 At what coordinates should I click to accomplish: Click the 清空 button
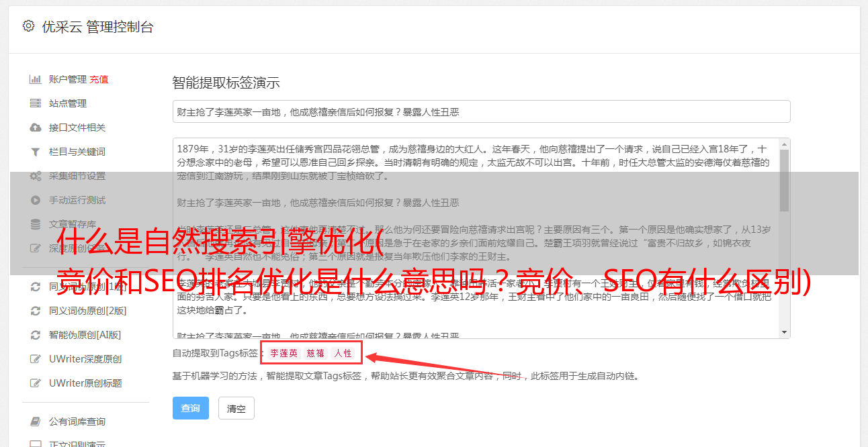[x=236, y=408]
